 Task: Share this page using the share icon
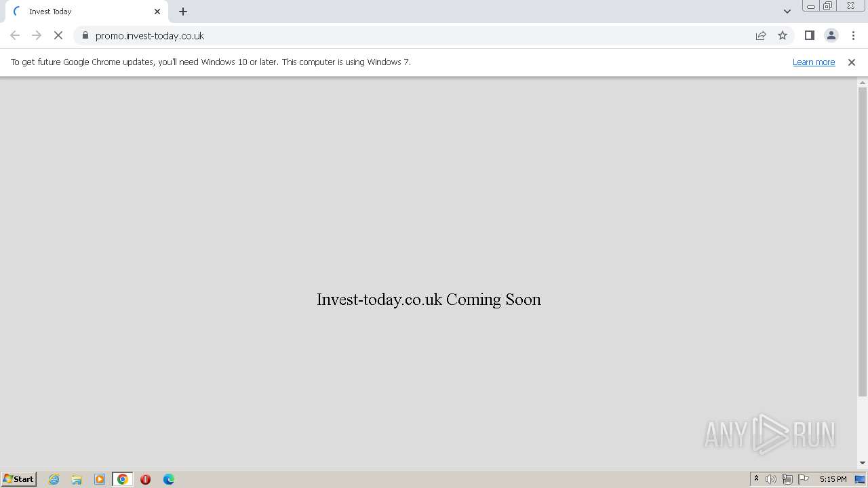(x=761, y=35)
